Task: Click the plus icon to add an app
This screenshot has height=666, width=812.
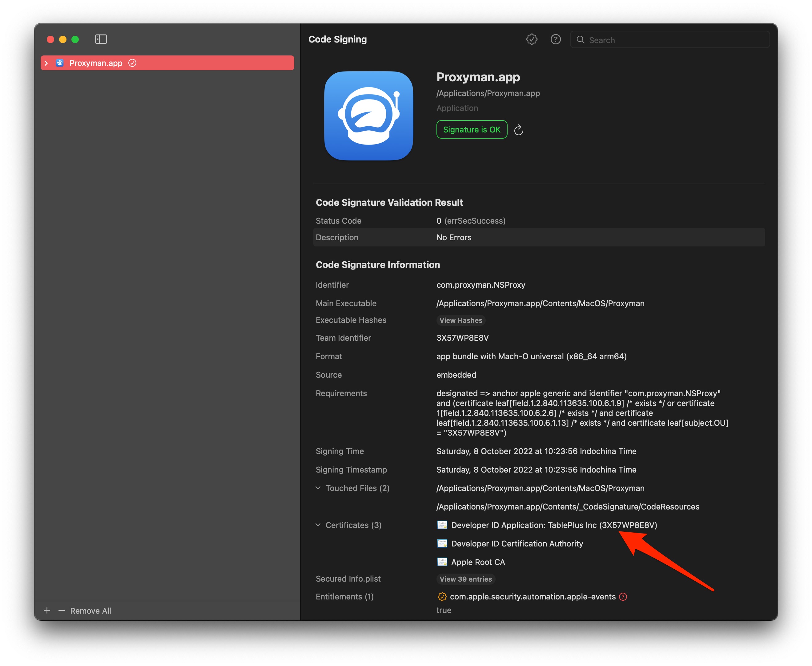Action: coord(47,610)
